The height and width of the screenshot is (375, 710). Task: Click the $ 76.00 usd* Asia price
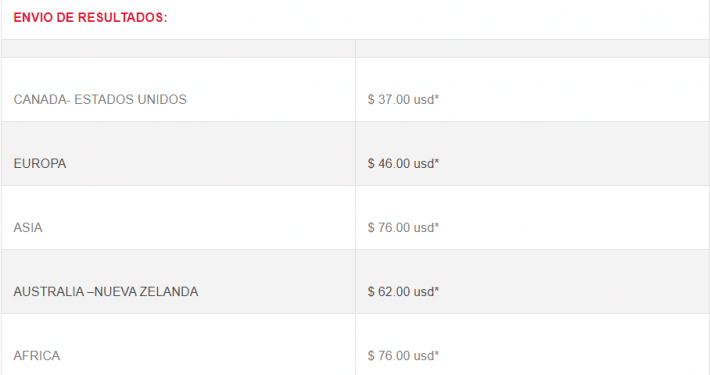pyautogui.click(x=403, y=227)
